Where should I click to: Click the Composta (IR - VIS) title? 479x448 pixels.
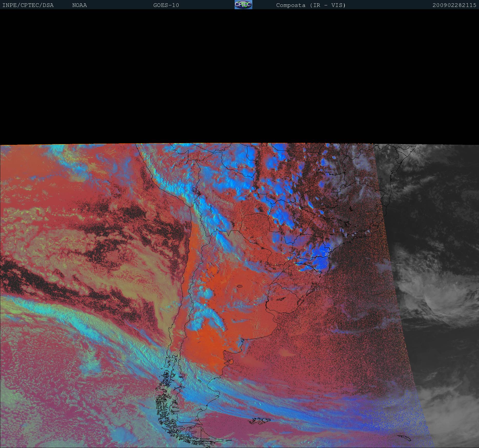pyautogui.click(x=311, y=5)
